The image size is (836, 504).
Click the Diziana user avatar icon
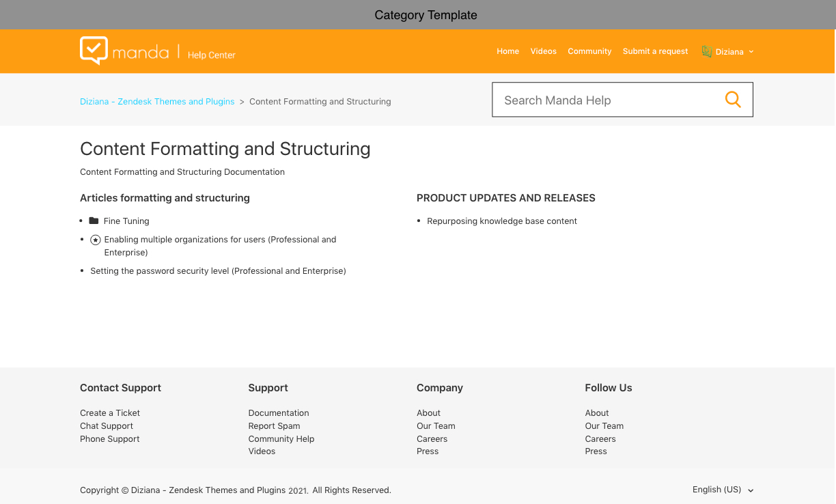pyautogui.click(x=706, y=51)
